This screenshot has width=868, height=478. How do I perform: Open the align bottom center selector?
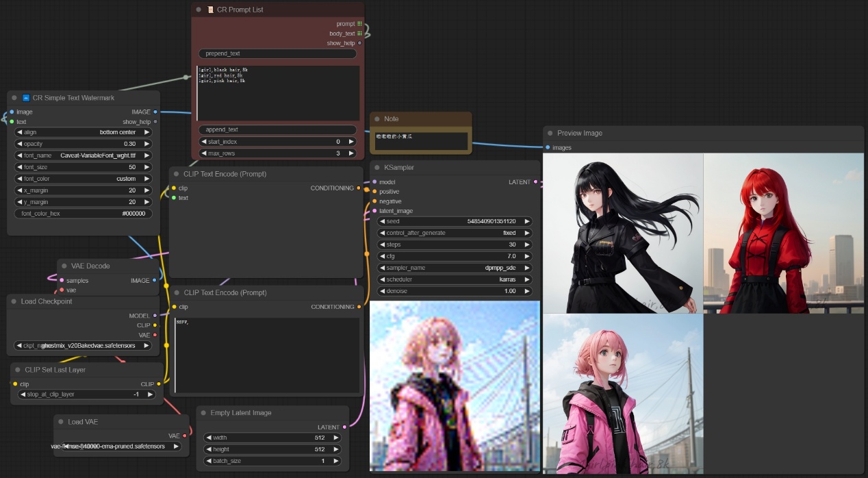[83, 132]
